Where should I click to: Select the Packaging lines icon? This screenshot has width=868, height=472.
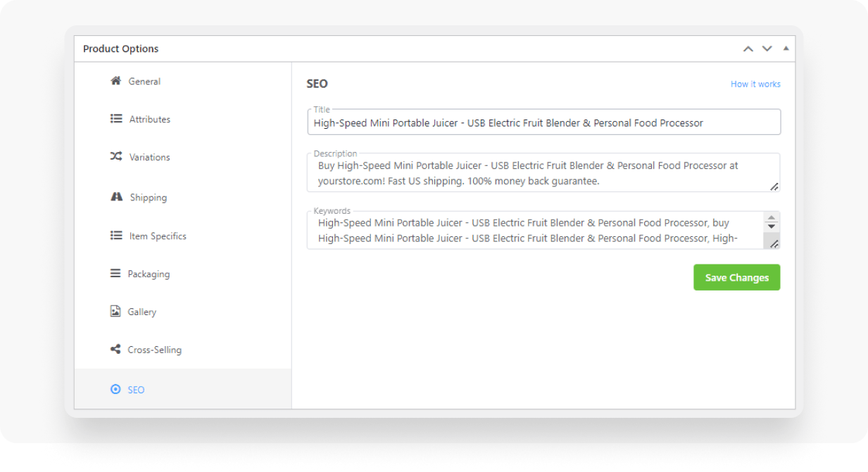[x=115, y=274]
